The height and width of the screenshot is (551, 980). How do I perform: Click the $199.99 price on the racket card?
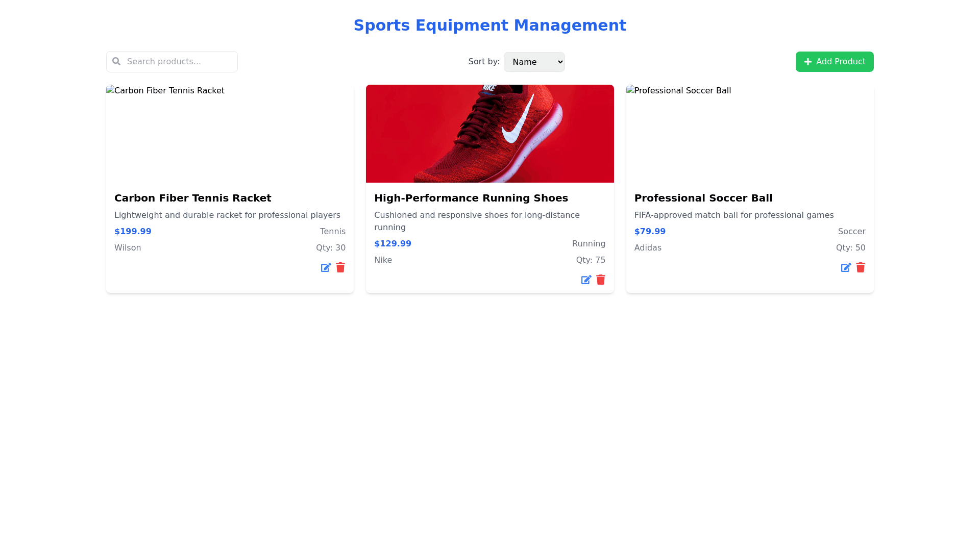[133, 232]
